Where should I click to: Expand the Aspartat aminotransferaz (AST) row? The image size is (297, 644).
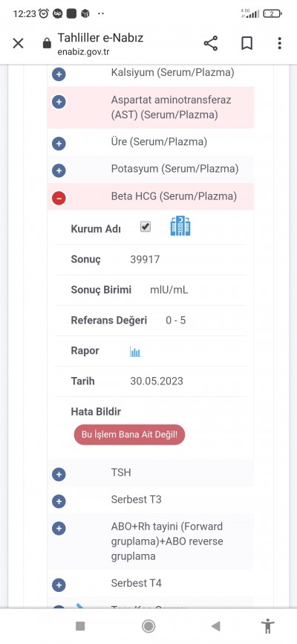click(x=59, y=102)
